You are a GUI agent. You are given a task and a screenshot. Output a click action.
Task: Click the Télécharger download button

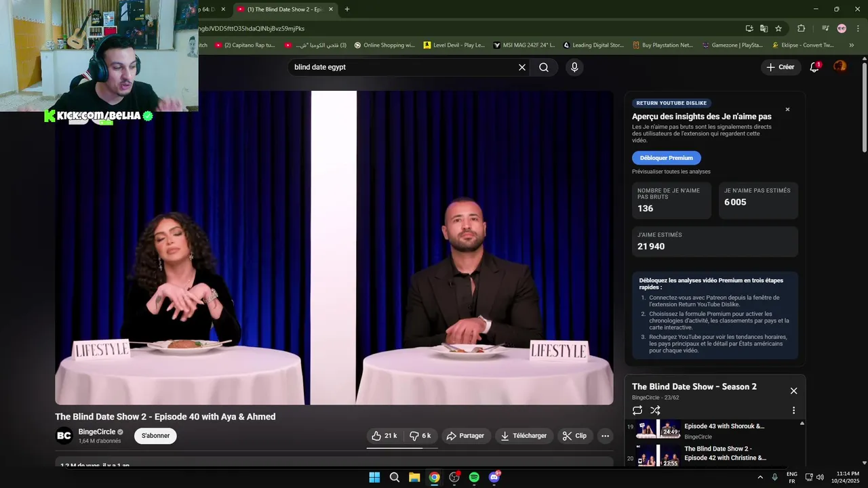tap(524, 436)
